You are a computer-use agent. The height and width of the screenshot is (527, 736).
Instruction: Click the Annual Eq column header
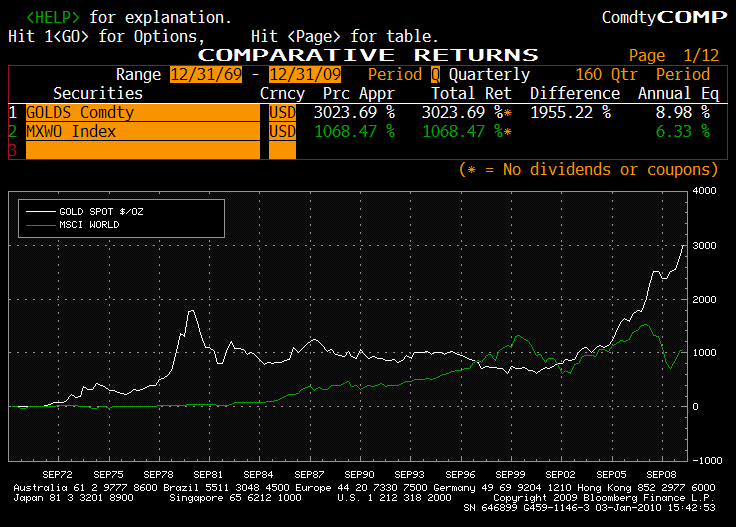[x=678, y=94]
